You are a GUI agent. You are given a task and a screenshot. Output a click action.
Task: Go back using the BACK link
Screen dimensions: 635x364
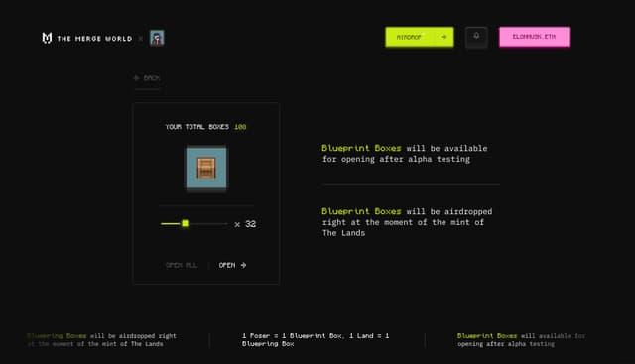147,77
